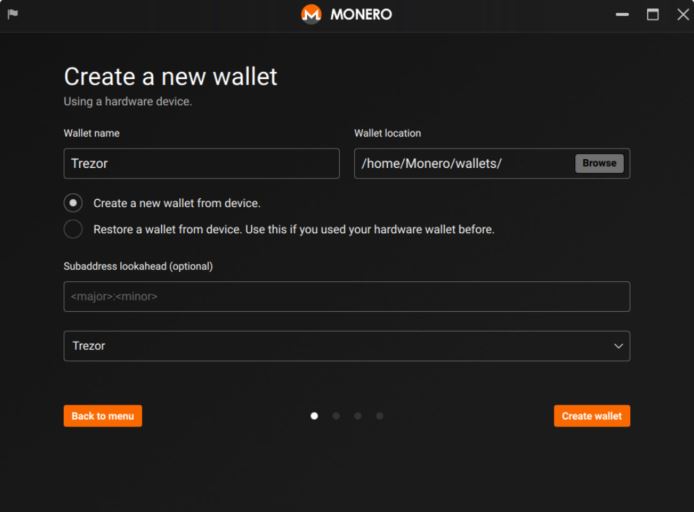Click the Wallet location path field
Viewport: 694px width, 512px height.
463,164
